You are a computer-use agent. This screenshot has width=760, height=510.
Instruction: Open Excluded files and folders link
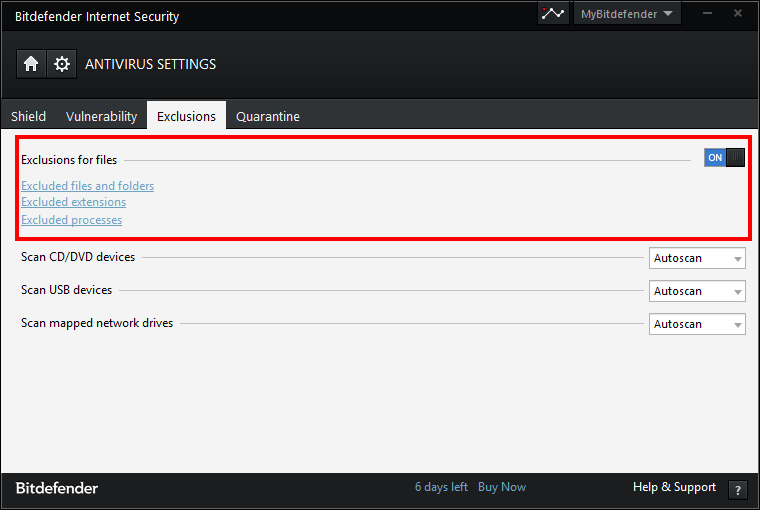[87, 186]
